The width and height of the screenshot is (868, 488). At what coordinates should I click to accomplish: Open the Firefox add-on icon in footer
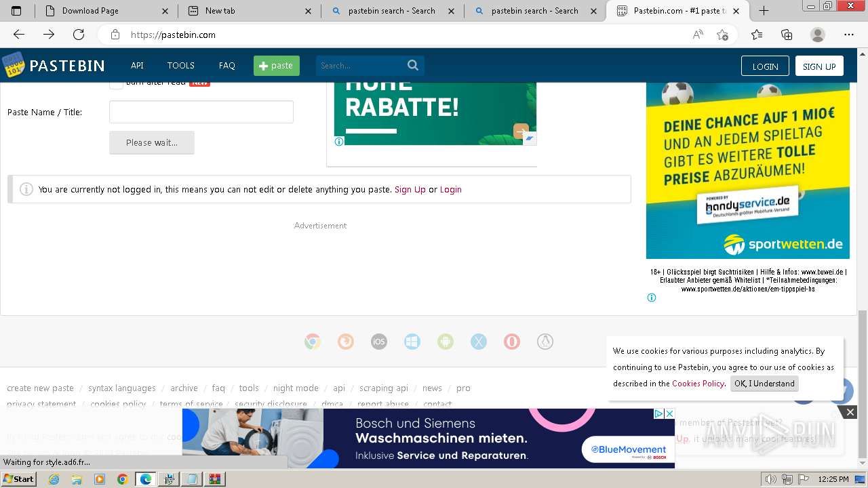(346, 342)
